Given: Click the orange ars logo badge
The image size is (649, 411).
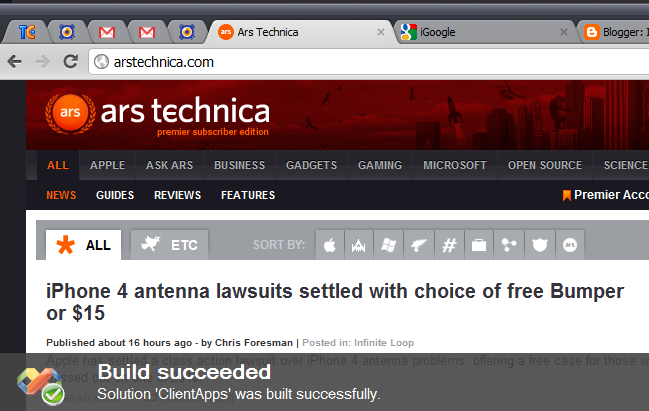Looking at the screenshot, I should click(70, 113).
